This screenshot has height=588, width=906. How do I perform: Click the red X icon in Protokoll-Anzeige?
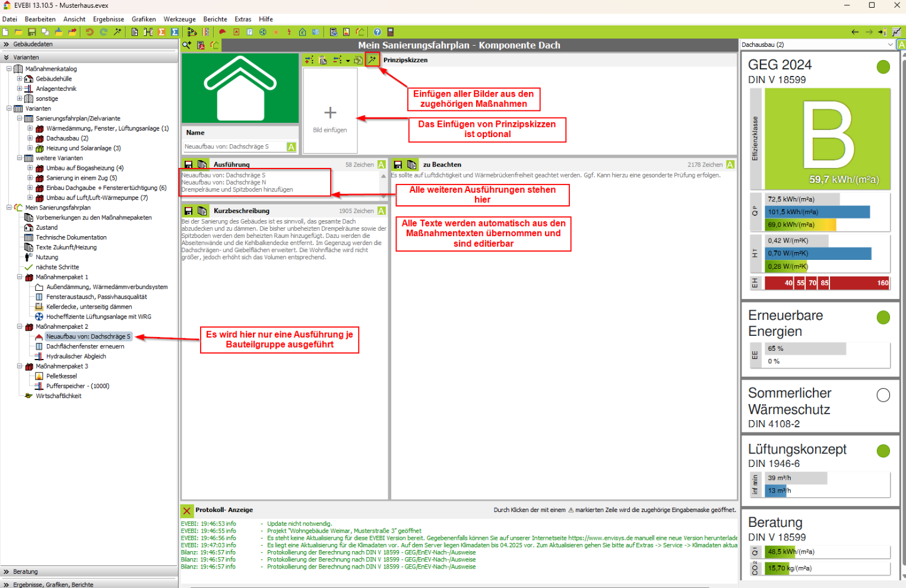click(187, 510)
